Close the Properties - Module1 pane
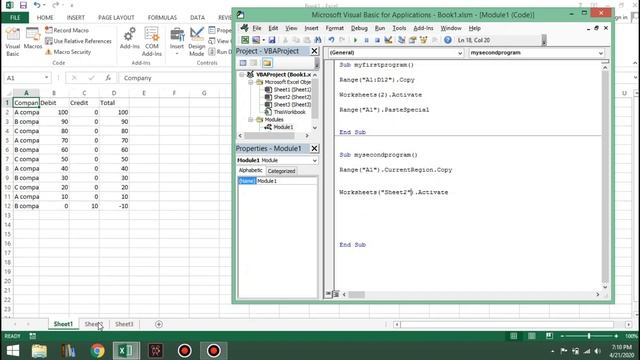Viewport: 640px width, 360px height. tap(314, 149)
